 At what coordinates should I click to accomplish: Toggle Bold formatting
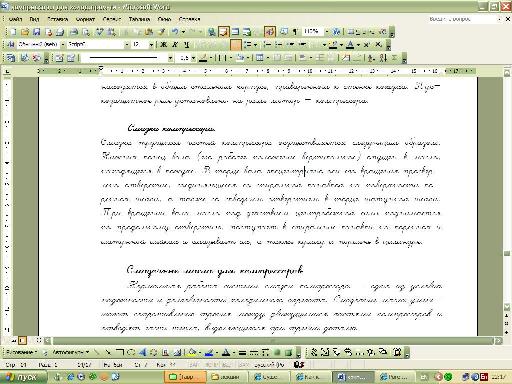(x=163, y=45)
